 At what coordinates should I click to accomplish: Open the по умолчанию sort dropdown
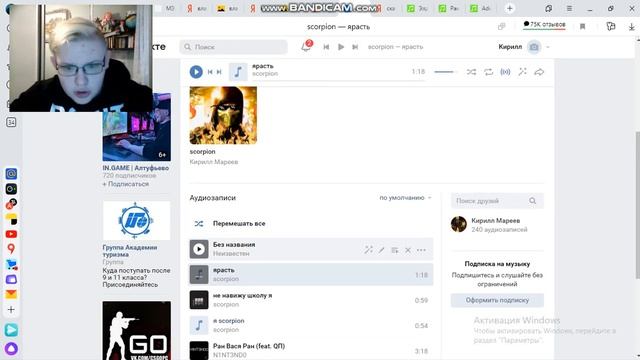tap(405, 198)
